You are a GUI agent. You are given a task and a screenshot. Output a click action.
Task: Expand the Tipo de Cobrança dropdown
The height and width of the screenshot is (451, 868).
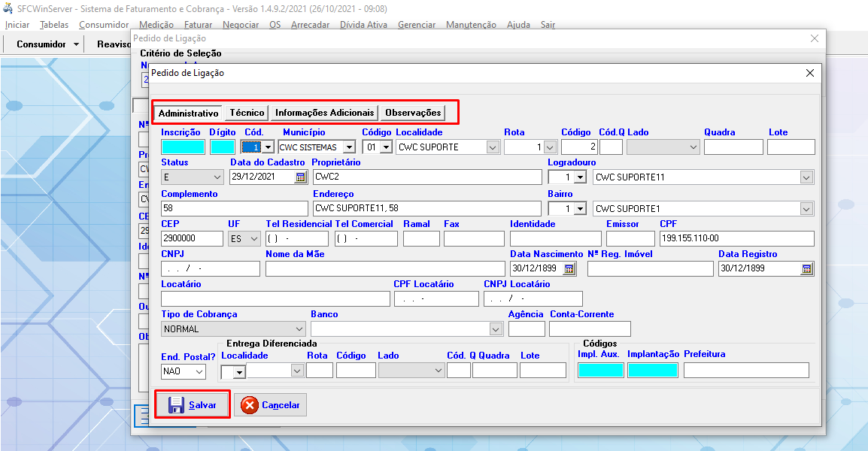(299, 329)
